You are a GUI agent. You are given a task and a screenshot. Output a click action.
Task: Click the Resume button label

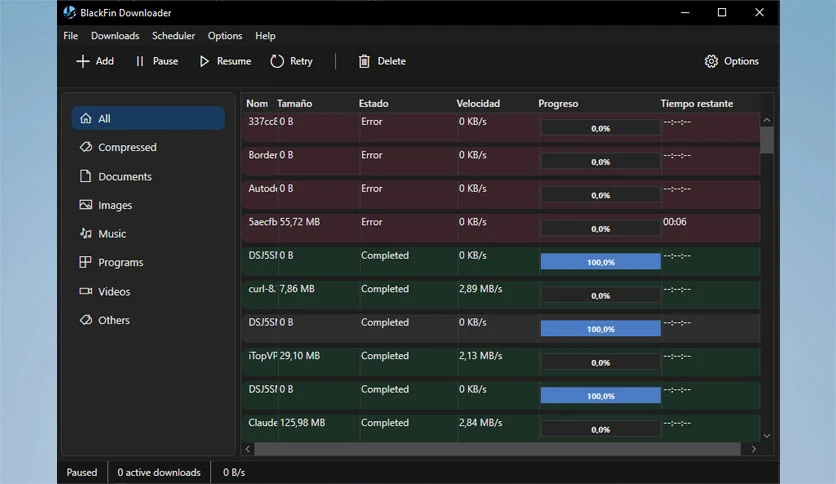(x=234, y=61)
